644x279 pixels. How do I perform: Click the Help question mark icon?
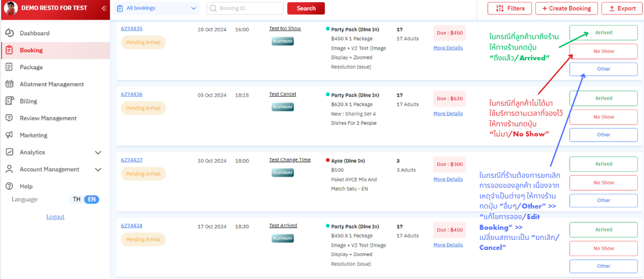point(10,186)
